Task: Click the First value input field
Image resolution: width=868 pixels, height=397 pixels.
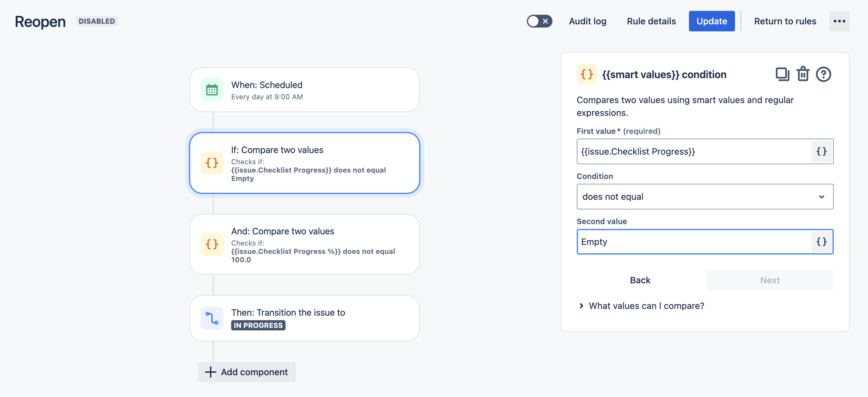Action: coord(694,151)
